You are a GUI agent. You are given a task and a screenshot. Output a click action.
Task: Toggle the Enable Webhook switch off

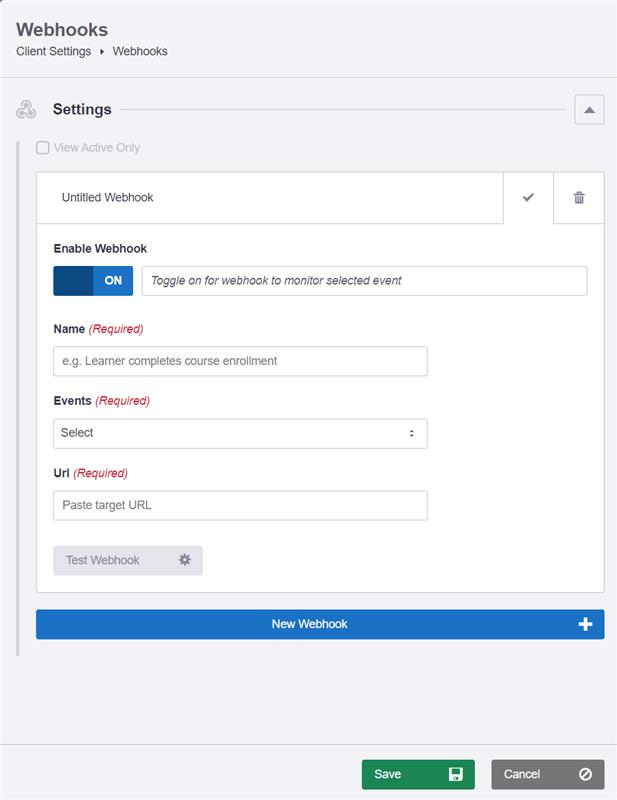92,281
